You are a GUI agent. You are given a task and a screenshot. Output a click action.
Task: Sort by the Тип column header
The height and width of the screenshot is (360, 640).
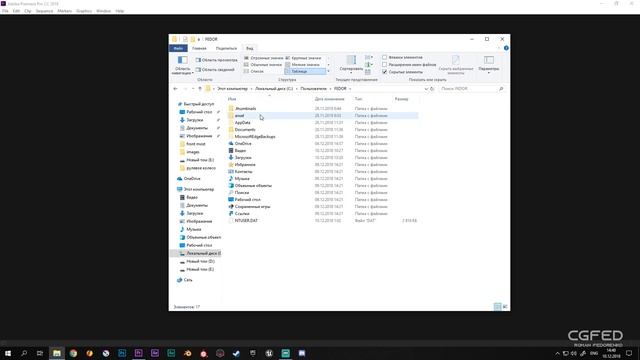tap(358, 99)
